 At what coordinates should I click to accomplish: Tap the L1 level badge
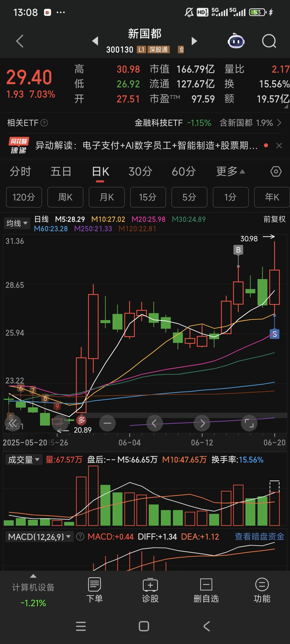pos(142,50)
